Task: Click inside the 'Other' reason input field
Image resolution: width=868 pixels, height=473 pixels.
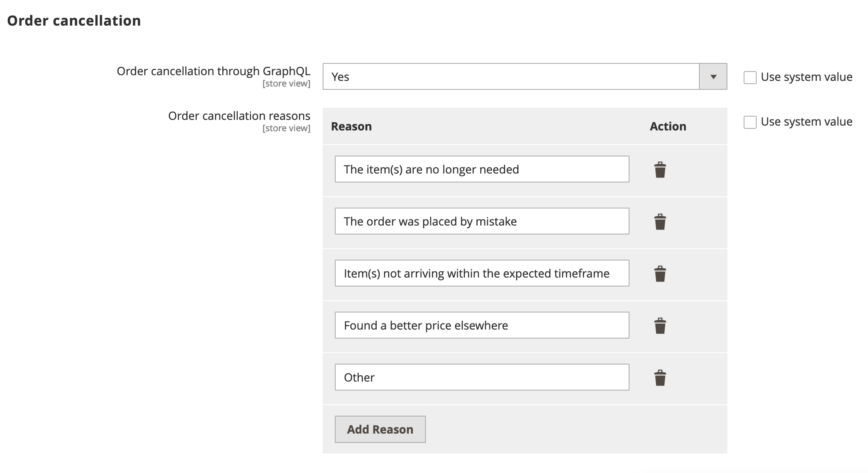Action: (482, 377)
